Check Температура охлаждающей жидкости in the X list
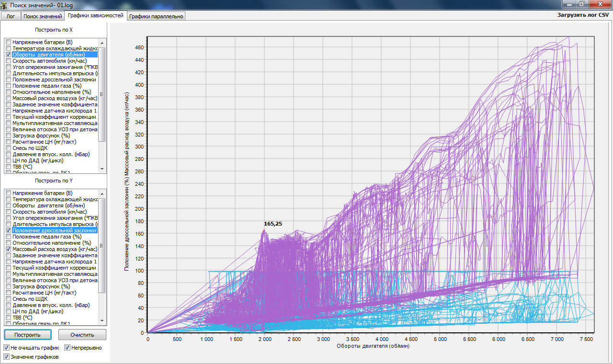613x364 pixels. [8, 48]
